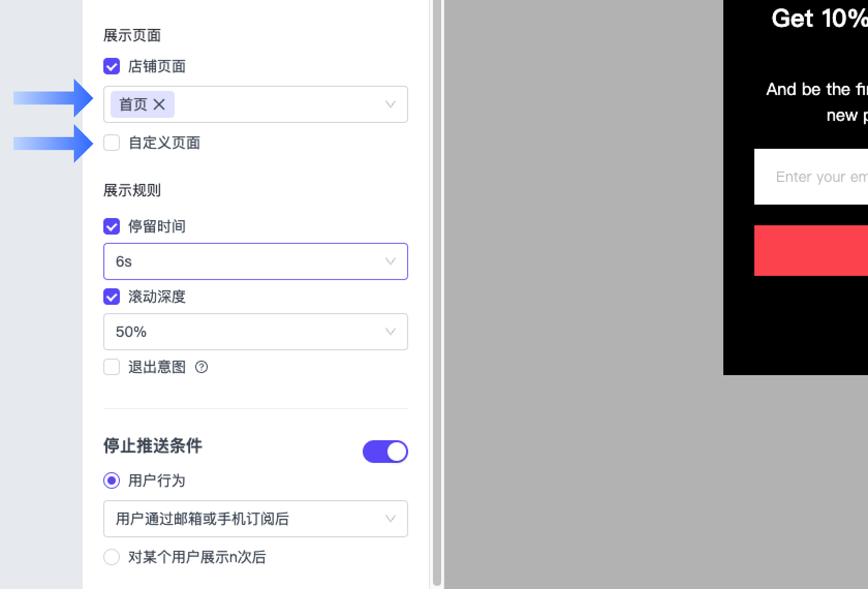Uncheck the 店铺页面 checkbox
Screen dimensions: 868x589
click(x=112, y=66)
